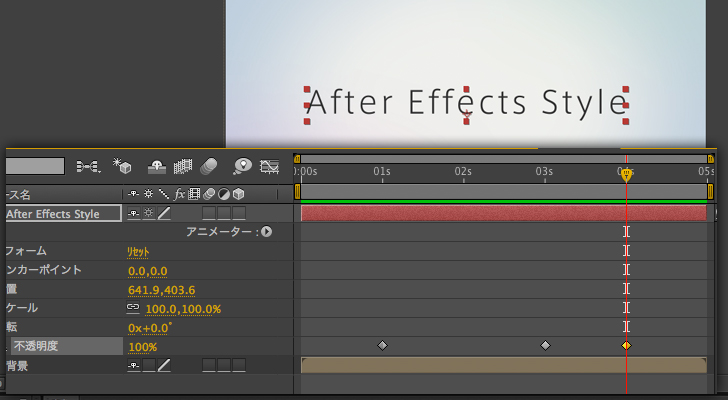This screenshot has width=728, height=400.
Task: Open the composition mini-flowchart
Action: point(88,166)
